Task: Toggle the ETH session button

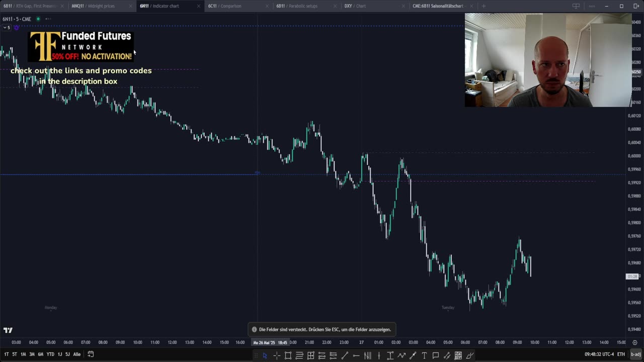Action: tap(621, 354)
